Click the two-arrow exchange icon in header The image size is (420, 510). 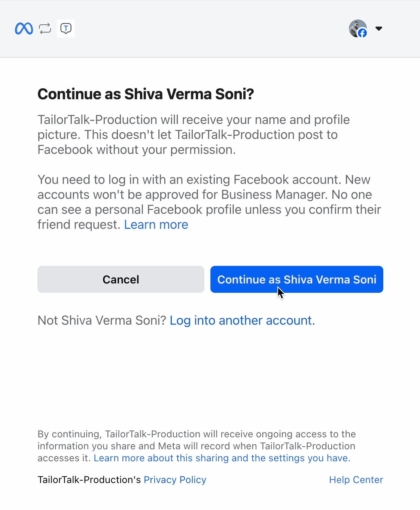(x=45, y=28)
